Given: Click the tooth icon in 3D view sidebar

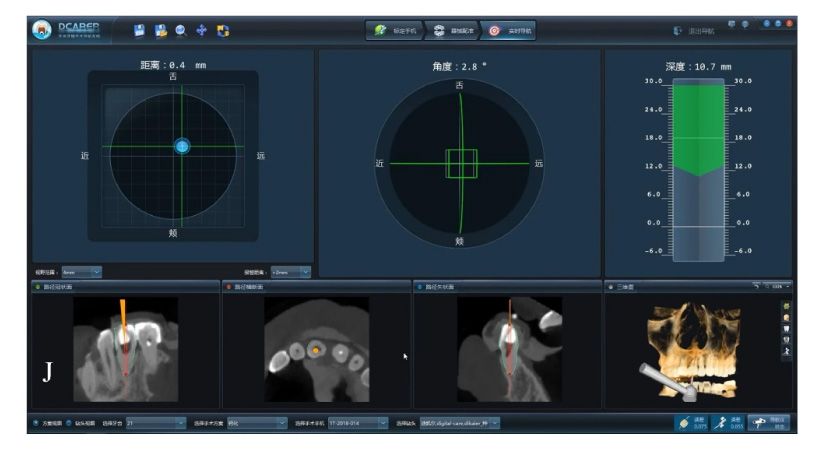Looking at the screenshot, I should pyautogui.click(x=786, y=328).
